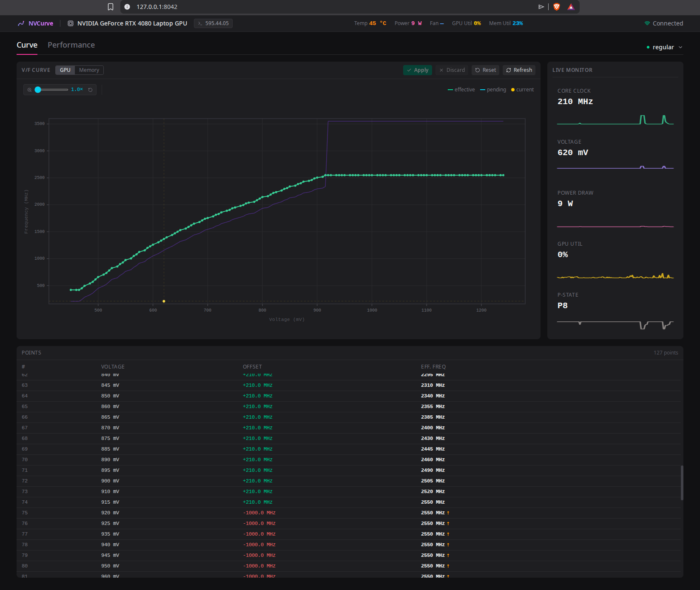
Task: Click the Connected wifi status icon
Action: click(647, 23)
